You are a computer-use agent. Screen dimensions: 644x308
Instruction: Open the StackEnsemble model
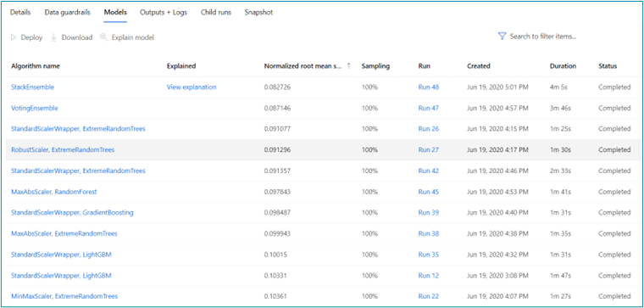click(x=33, y=87)
